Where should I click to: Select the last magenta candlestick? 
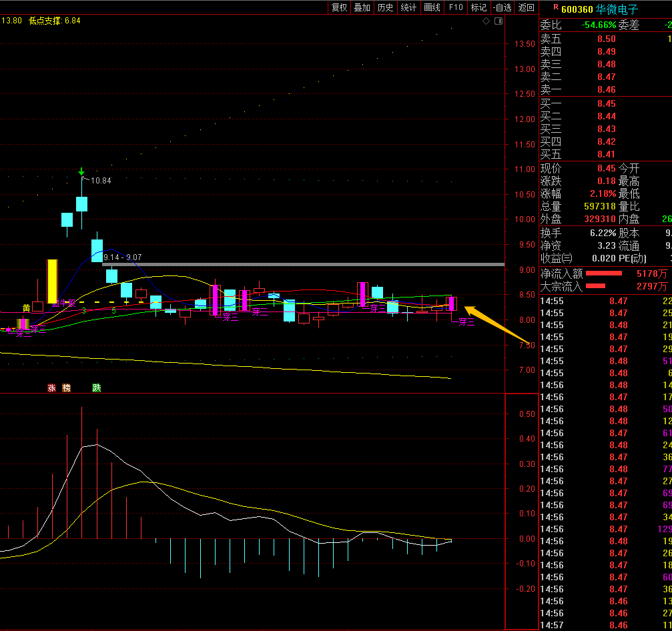(451, 303)
